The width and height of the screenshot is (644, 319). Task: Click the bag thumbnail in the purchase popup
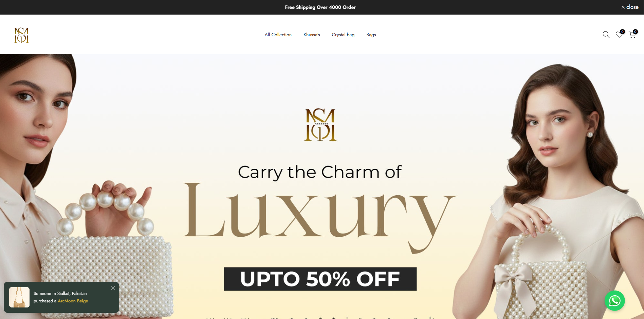coord(19,297)
